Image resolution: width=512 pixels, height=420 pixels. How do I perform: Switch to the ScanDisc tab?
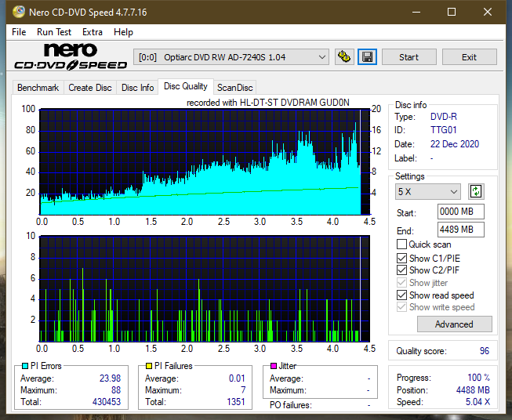pyautogui.click(x=234, y=88)
